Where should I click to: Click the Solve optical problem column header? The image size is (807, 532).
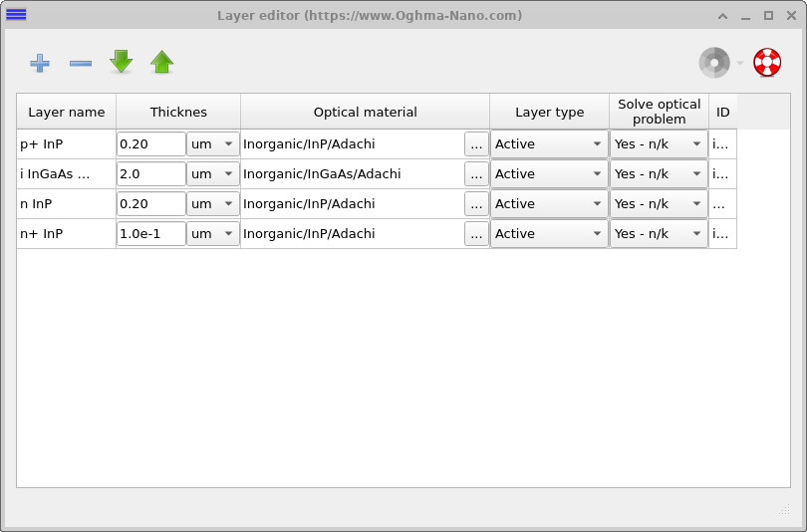pos(660,112)
